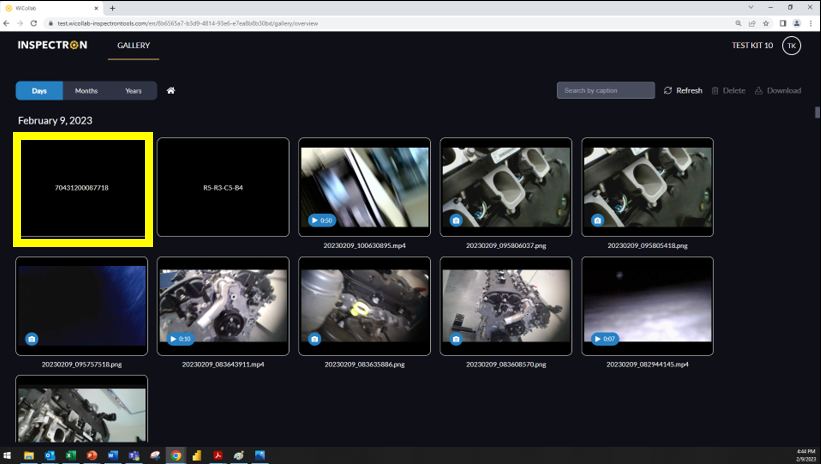The width and height of the screenshot is (821, 464).
Task: Click the Delete trash icon
Action: point(715,91)
